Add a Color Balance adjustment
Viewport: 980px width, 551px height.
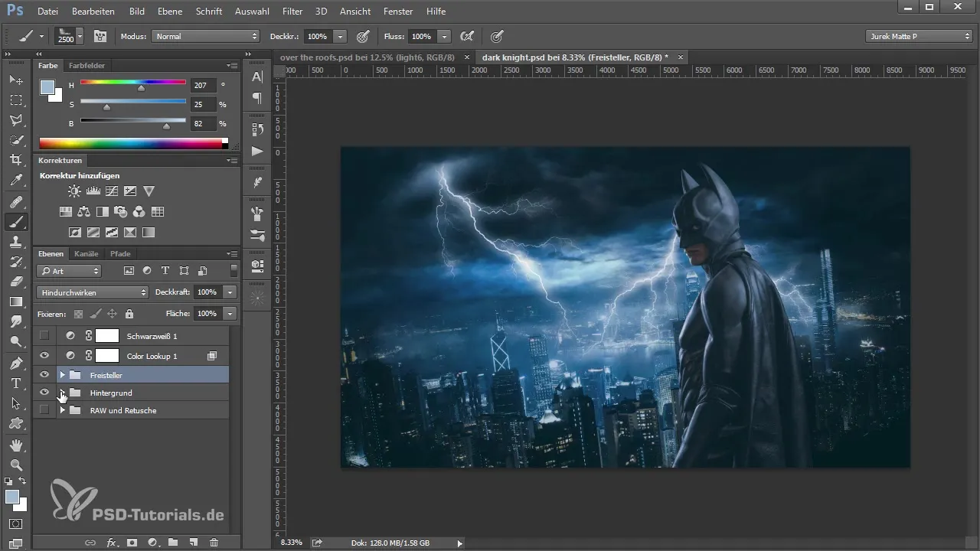pos(84,212)
